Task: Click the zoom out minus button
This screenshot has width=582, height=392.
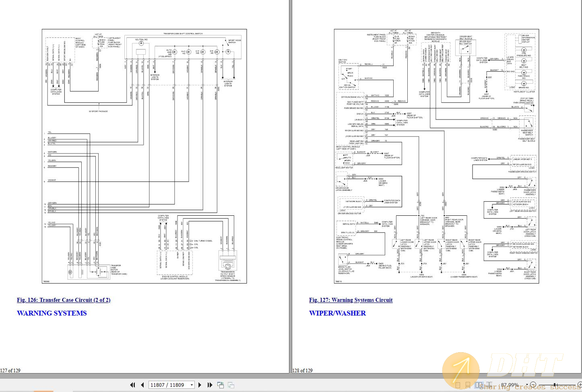Action: [x=533, y=385]
